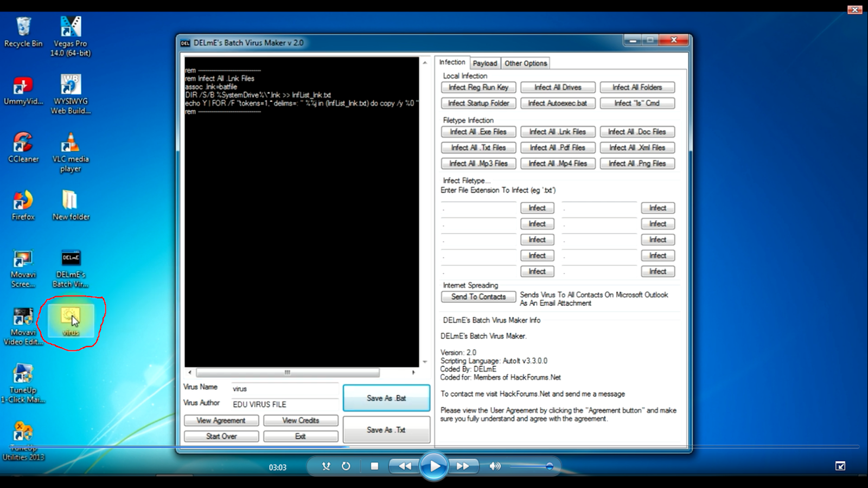
Task: Click the 'Infect All .Mp4 Files' button
Action: (x=558, y=163)
